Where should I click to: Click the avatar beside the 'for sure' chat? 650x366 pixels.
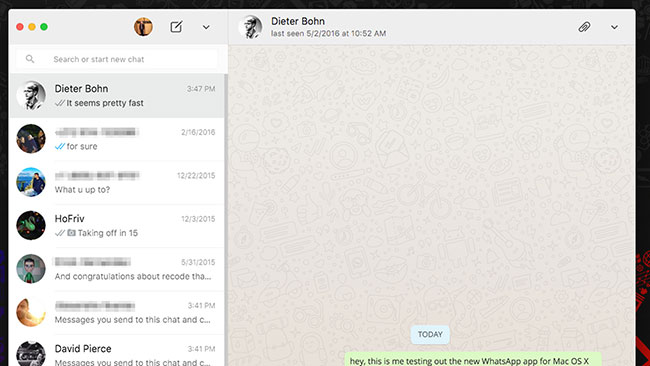coord(31,139)
